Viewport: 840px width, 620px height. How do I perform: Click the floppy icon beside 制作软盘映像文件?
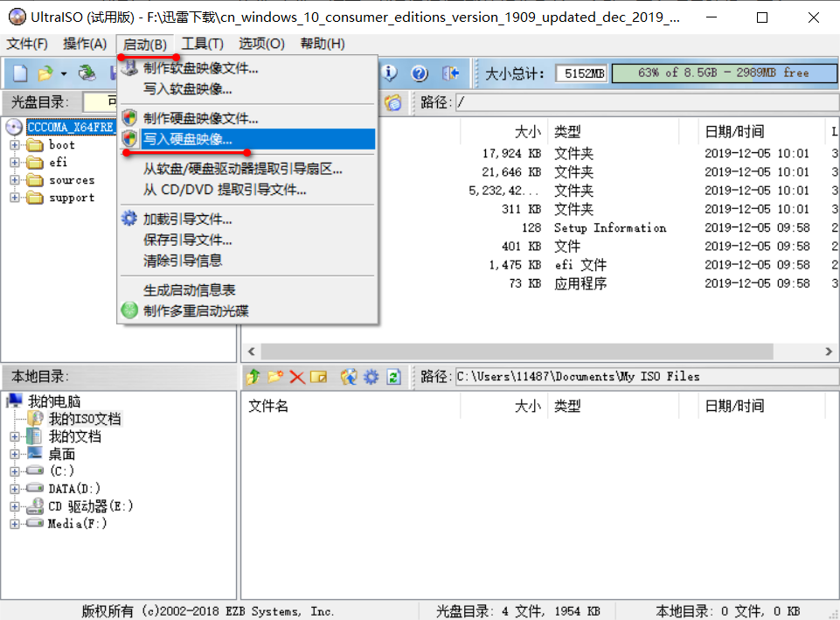tap(129, 67)
